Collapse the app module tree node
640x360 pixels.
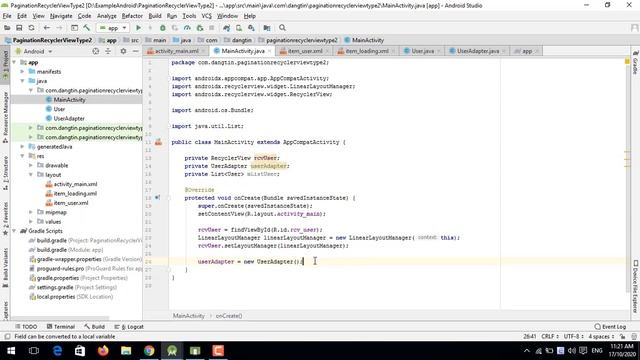(14, 62)
